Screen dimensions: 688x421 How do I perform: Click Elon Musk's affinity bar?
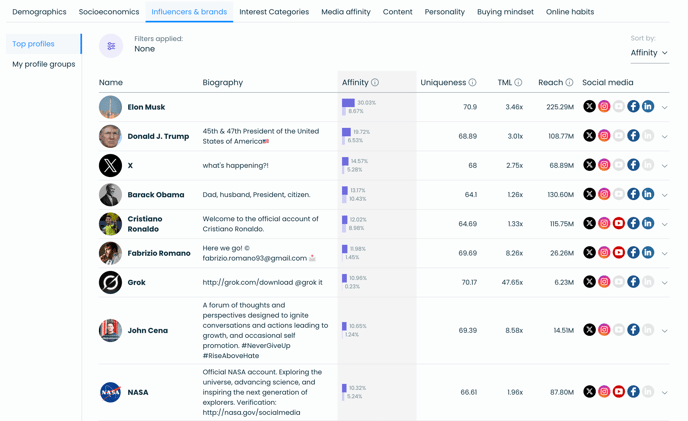(x=348, y=103)
